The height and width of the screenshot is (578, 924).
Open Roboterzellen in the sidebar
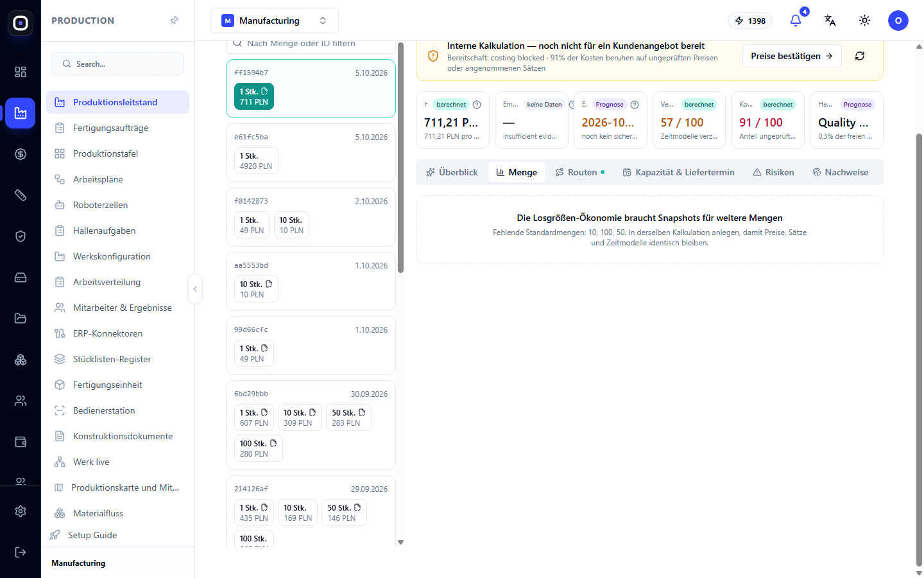click(x=118, y=205)
